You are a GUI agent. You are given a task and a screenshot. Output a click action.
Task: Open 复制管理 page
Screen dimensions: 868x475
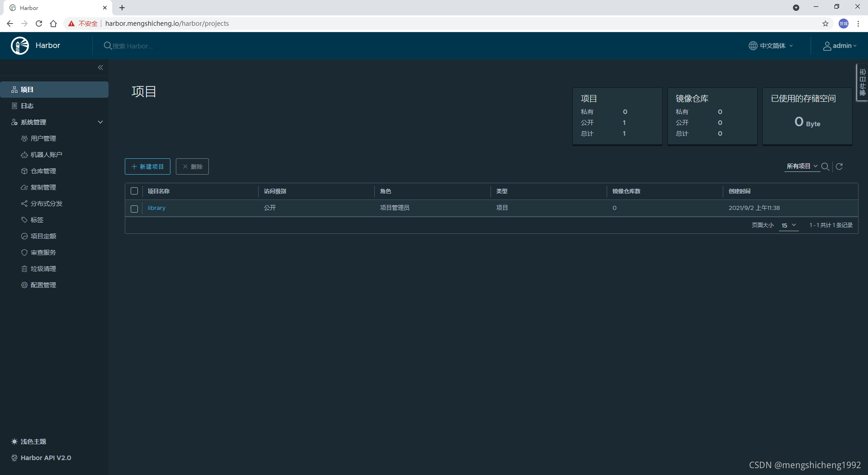43,187
